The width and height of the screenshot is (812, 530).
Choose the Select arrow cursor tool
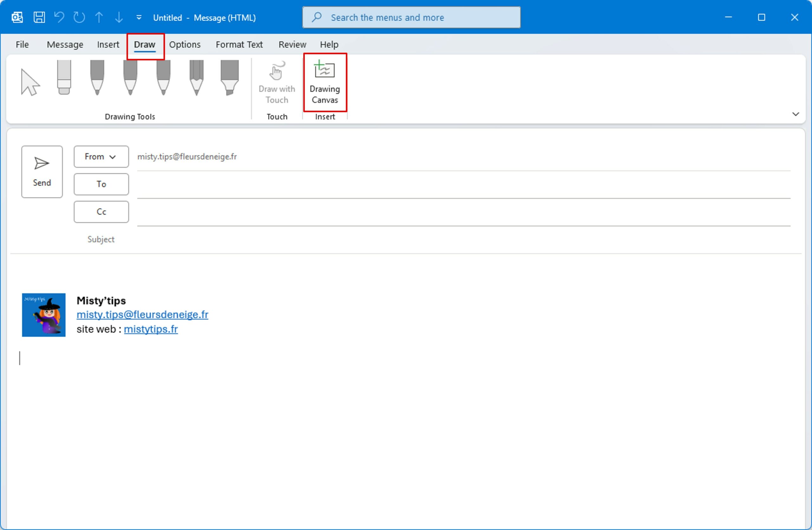pos(30,82)
